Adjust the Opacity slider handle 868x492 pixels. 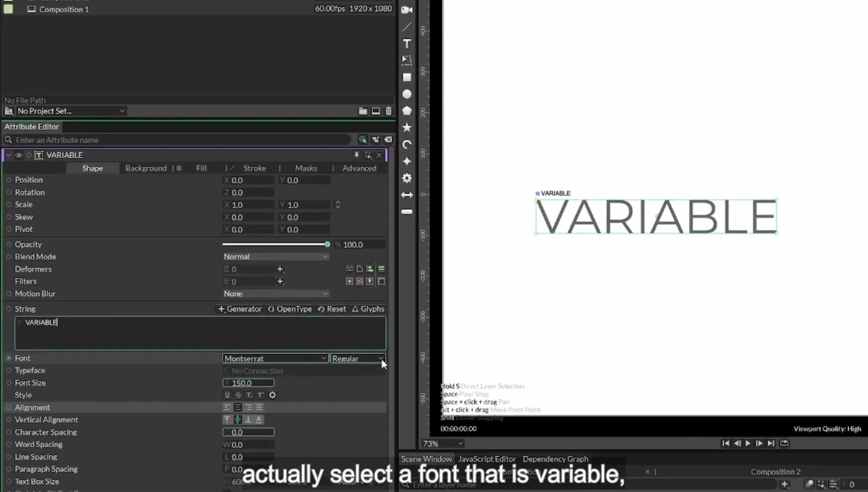tap(327, 244)
